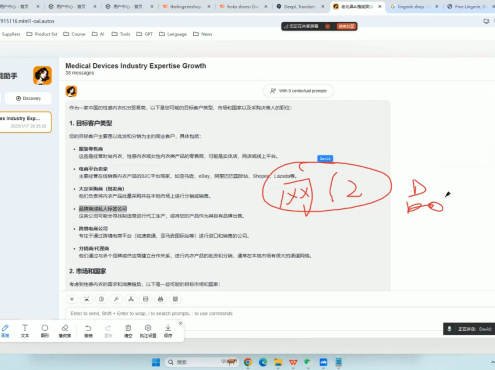The height and width of the screenshot is (370, 495).
Task: Open the Suppliers bookmark folder
Action: coord(11,34)
